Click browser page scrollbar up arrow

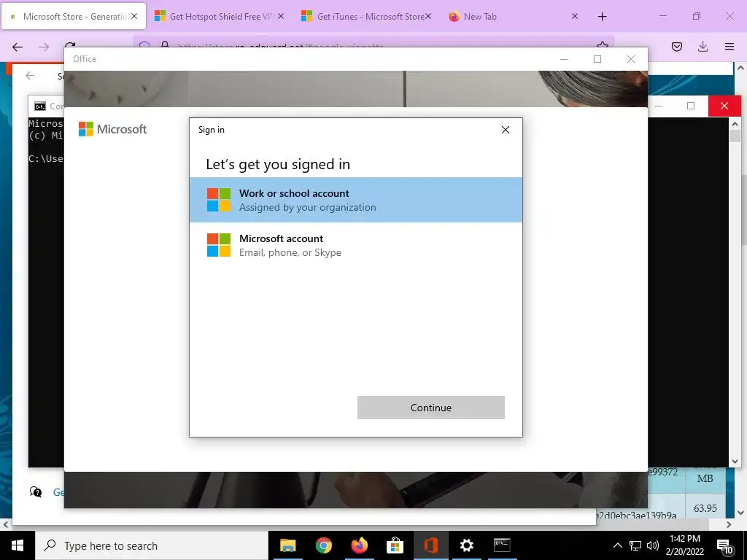pyautogui.click(x=741, y=68)
